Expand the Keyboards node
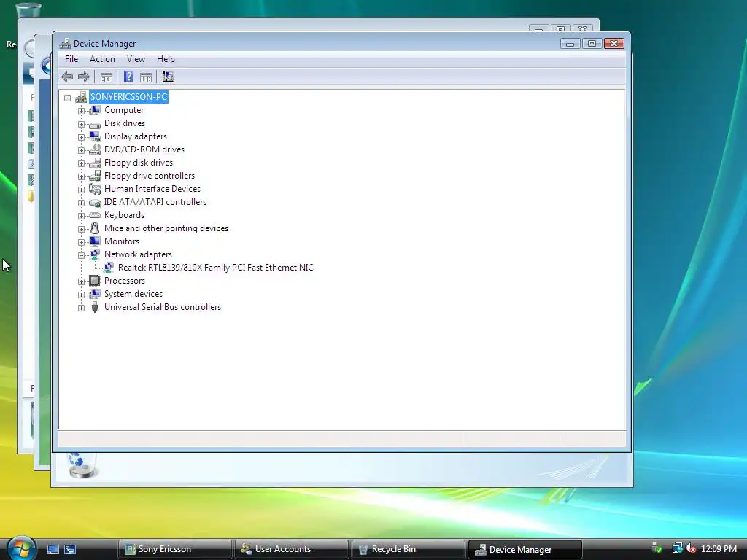This screenshot has width=747, height=560. tap(82, 216)
